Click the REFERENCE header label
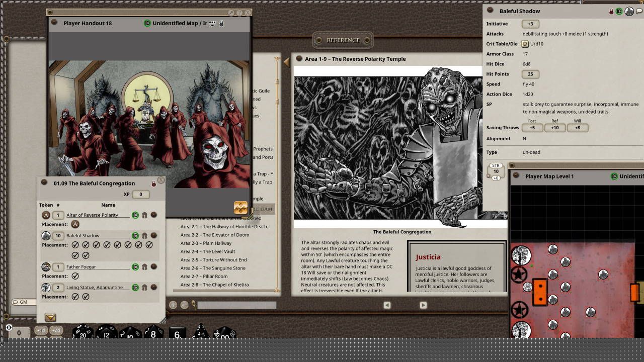This screenshot has height=362, width=644. [343, 40]
